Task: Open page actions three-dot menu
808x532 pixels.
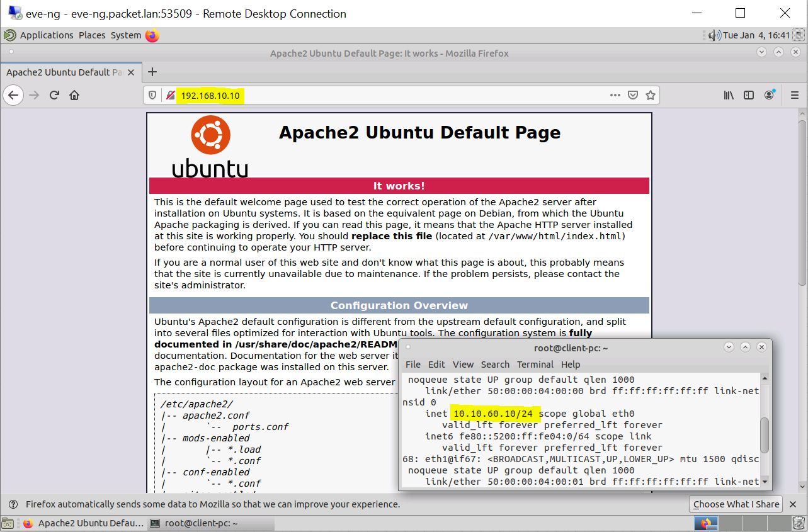Action: tap(615, 95)
